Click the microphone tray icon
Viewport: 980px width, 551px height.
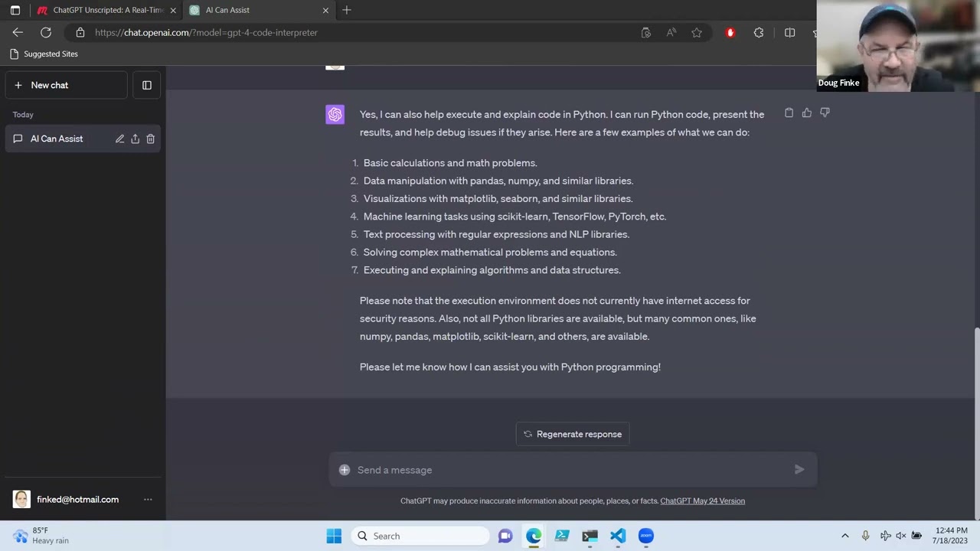(865, 536)
